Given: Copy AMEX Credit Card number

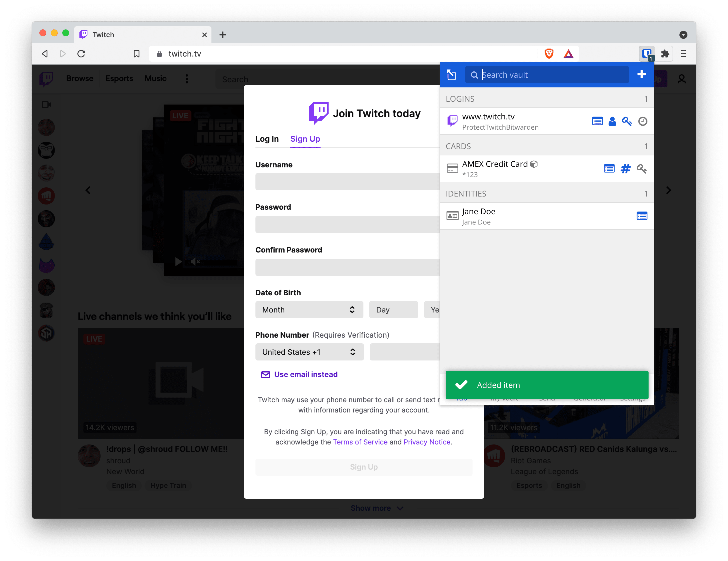Looking at the screenshot, I should (625, 169).
